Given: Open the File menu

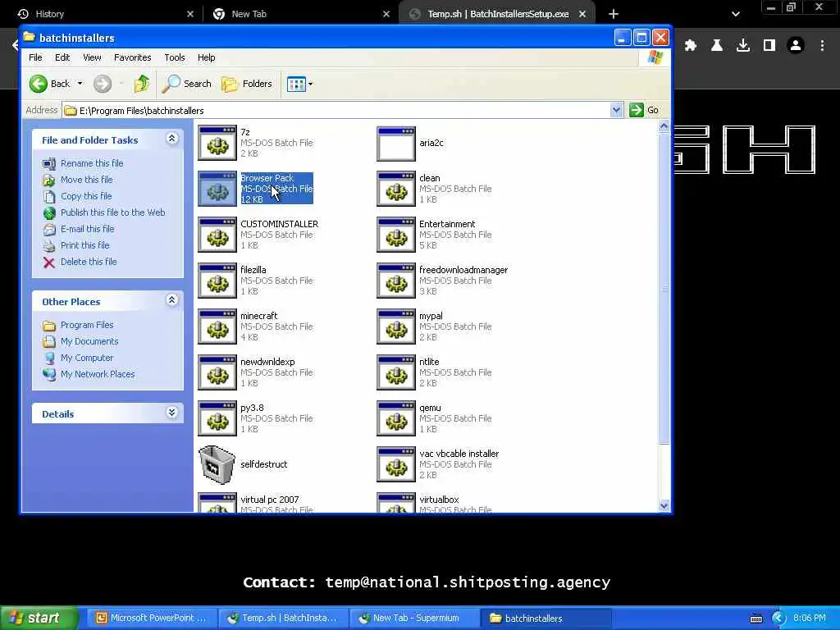Looking at the screenshot, I should 35,57.
